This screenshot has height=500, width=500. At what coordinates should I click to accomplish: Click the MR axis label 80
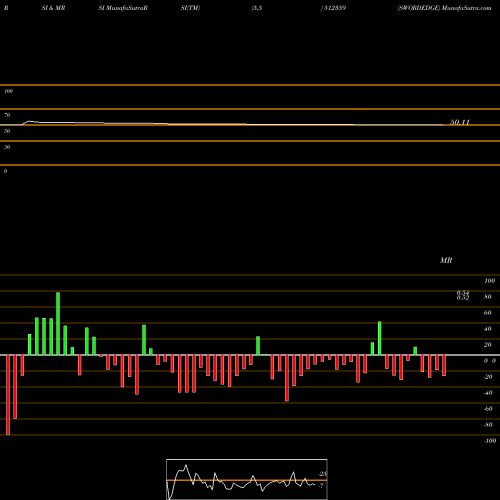click(488, 297)
